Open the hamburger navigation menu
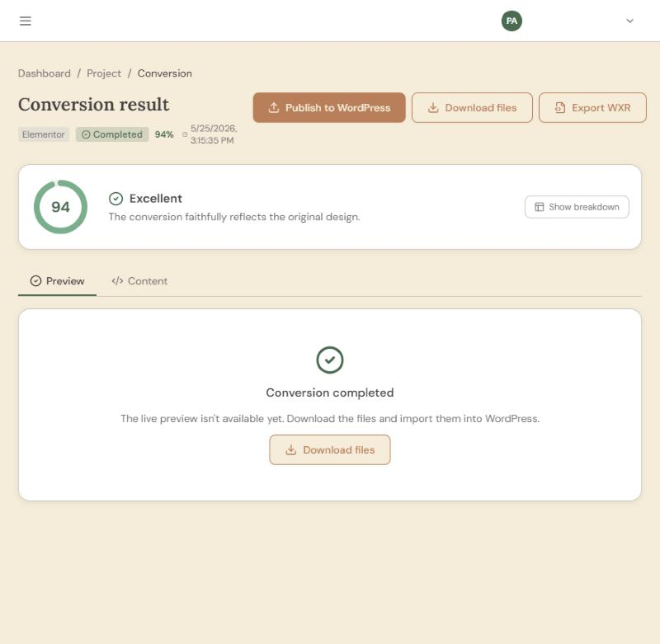 pos(26,21)
